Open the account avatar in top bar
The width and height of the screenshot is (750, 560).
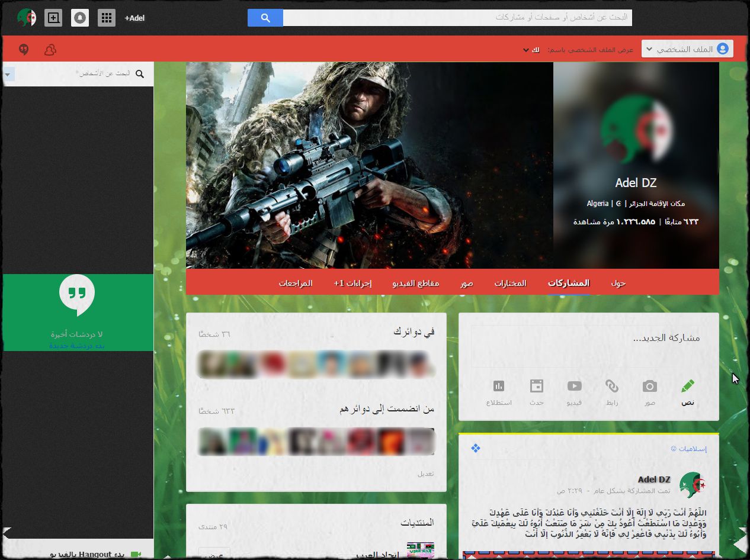(27, 18)
